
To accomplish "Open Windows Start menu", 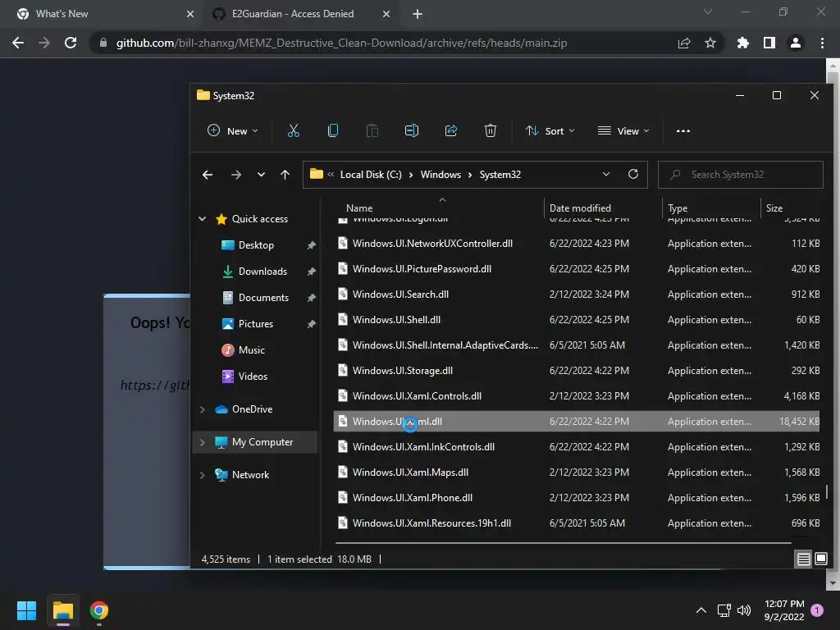I will (x=26, y=610).
